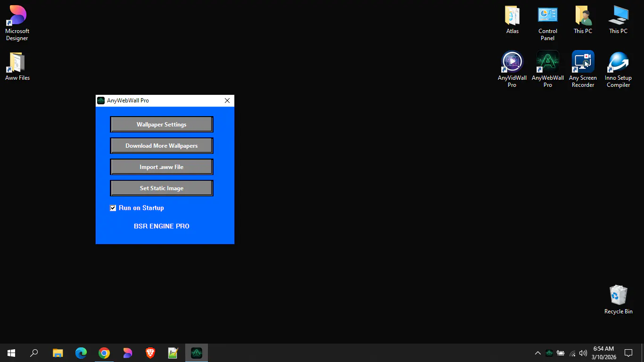644x362 pixels.
Task: Click Download More Wallpapers
Action: [162, 146]
